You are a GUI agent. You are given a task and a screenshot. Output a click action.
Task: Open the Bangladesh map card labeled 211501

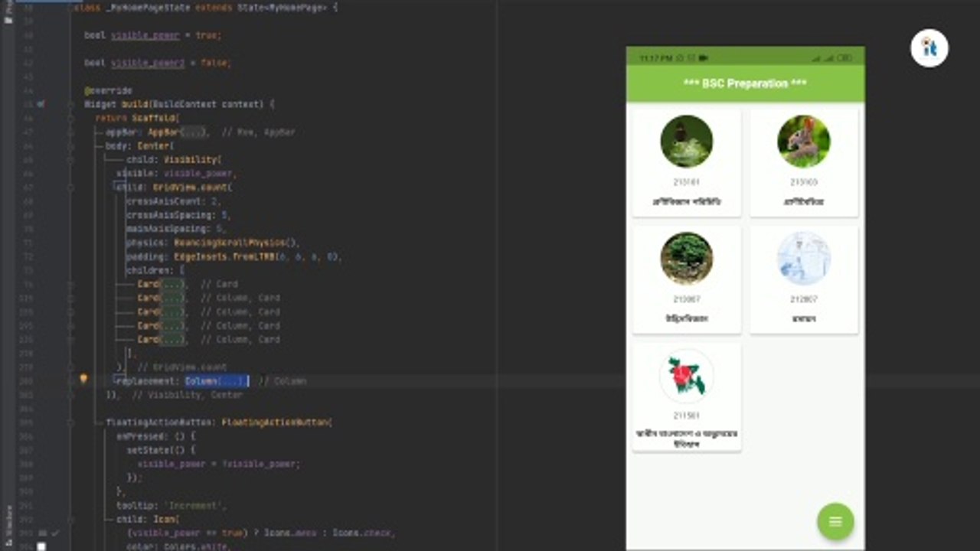[x=687, y=396]
